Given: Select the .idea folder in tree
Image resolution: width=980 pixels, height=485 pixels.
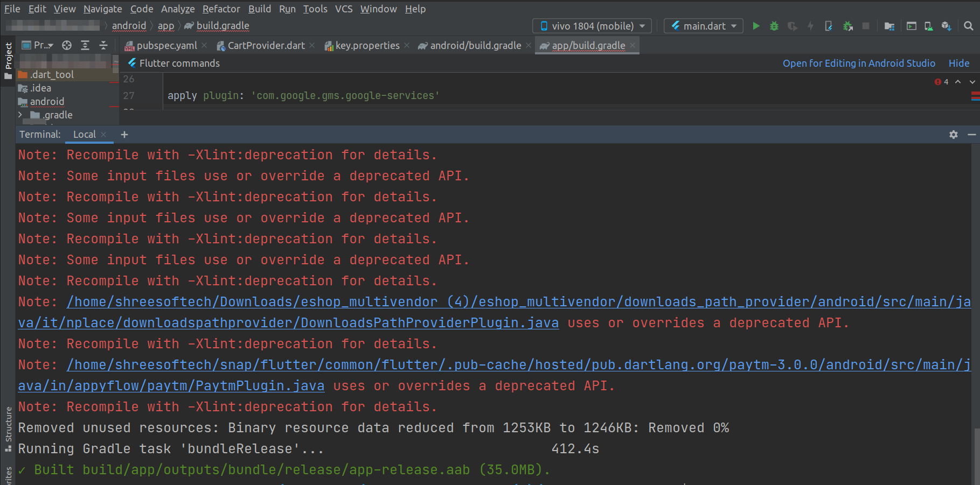Looking at the screenshot, I should [x=35, y=88].
